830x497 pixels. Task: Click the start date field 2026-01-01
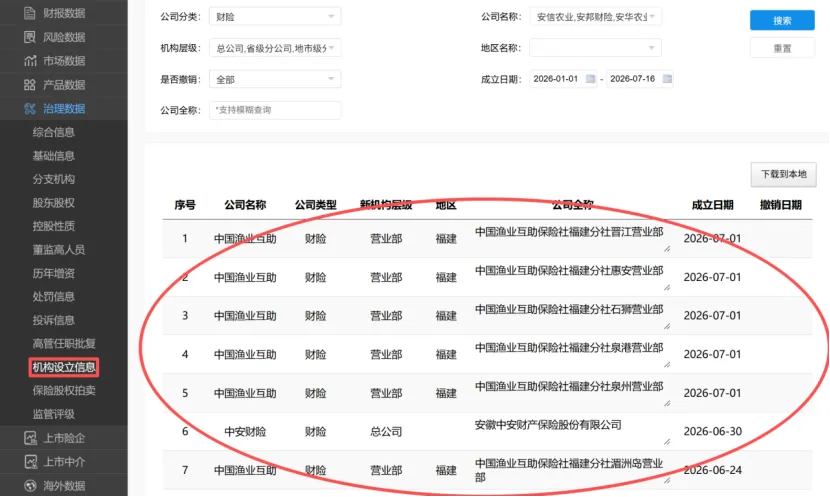tap(564, 79)
